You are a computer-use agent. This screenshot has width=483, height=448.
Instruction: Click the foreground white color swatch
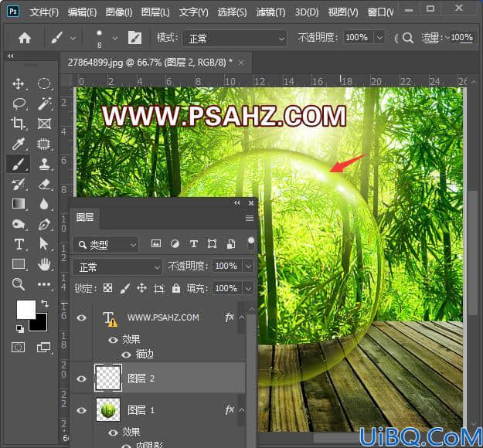tap(26, 310)
